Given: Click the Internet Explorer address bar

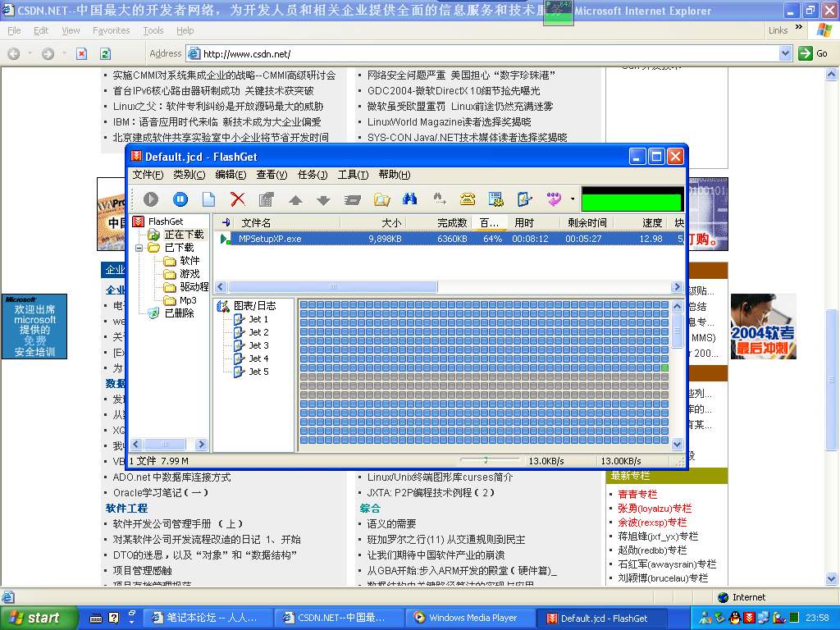Looking at the screenshot, I should point(489,53).
